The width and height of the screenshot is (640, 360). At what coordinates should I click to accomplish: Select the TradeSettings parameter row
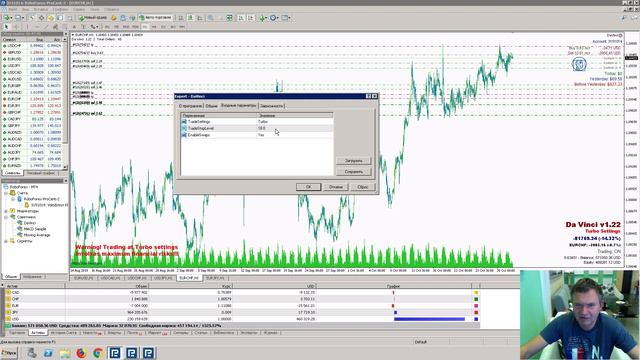[257, 122]
